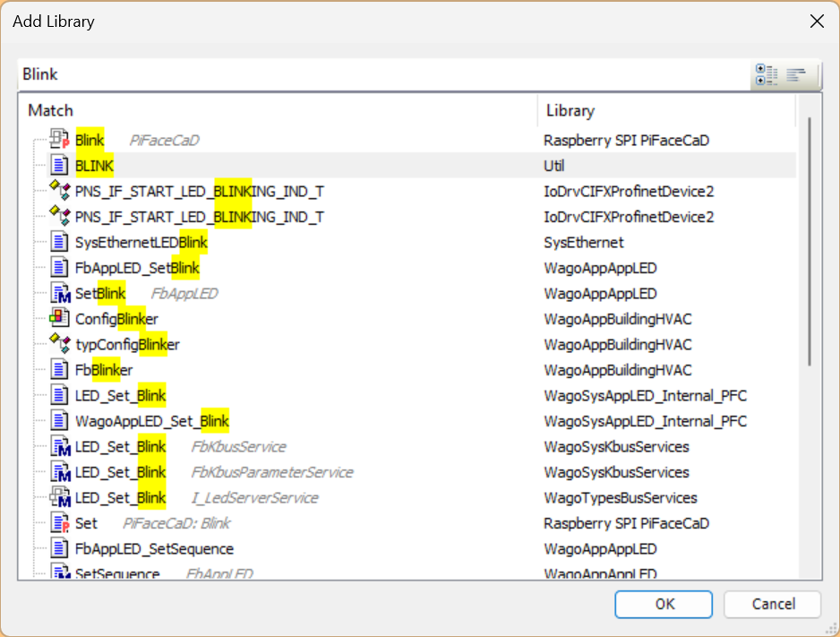Click the method icon beside SetBlink FbAppLED

pyautogui.click(x=60, y=293)
